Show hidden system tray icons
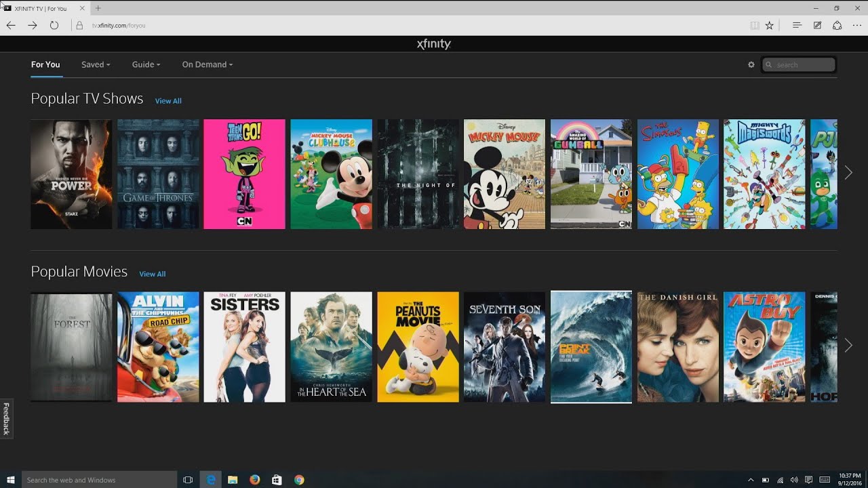Screen dimensions: 868x488 tap(751, 480)
